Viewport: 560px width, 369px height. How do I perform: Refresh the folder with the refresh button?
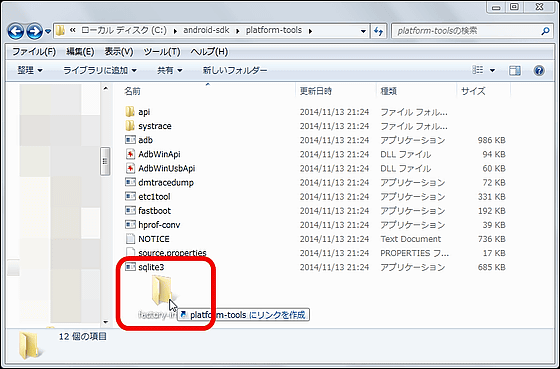click(378, 31)
